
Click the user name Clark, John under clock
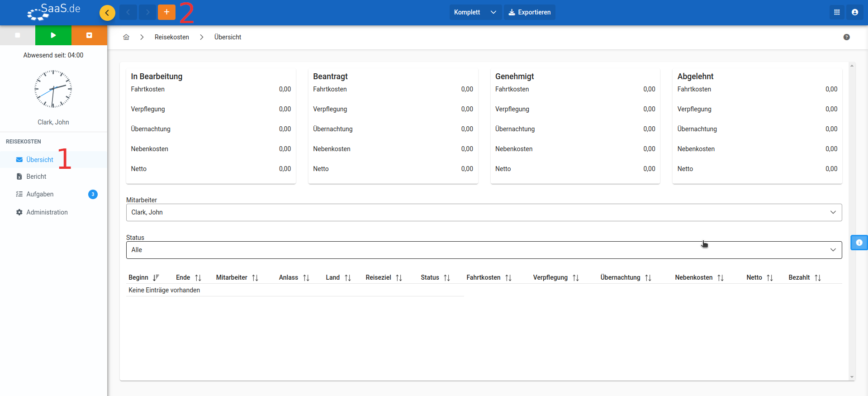(53, 122)
